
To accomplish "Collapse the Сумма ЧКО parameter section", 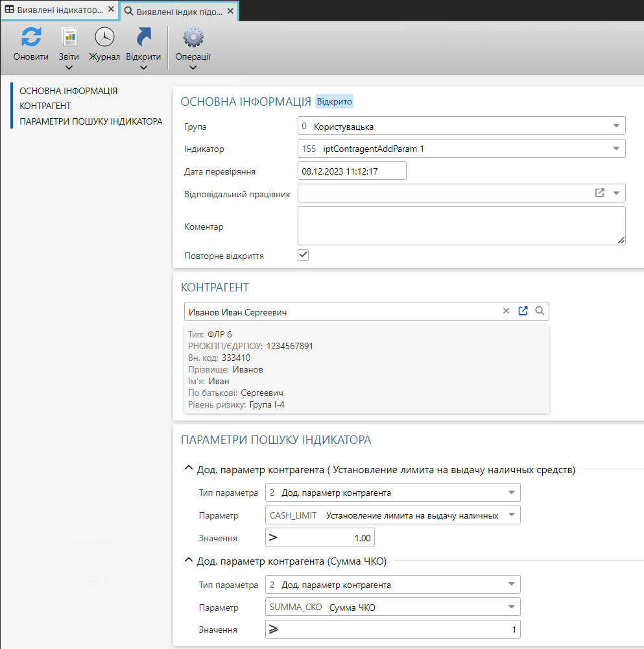I will [189, 561].
